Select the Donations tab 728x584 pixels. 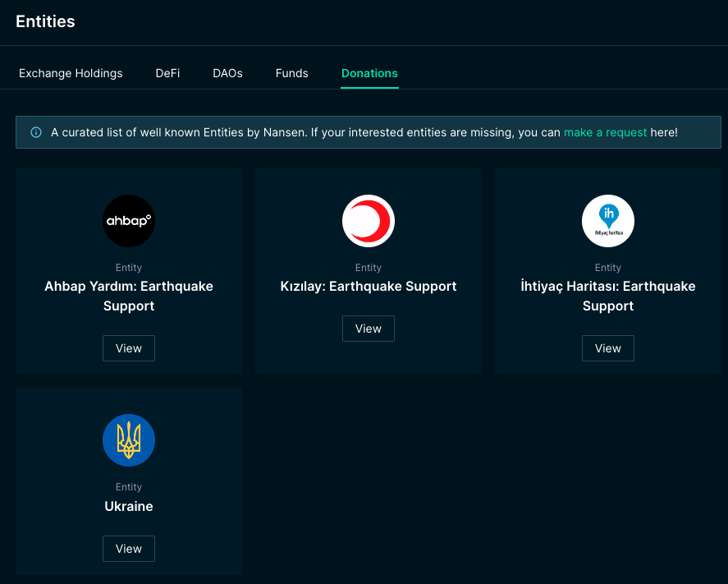coord(369,73)
